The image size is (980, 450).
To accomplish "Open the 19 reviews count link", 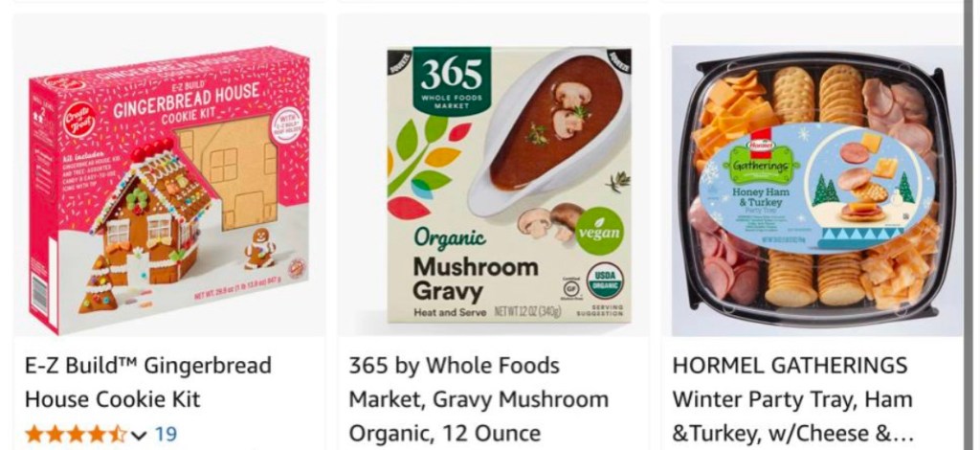I will [166, 434].
